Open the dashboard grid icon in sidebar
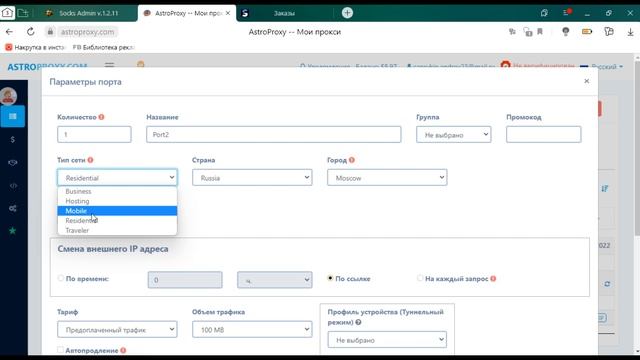The height and width of the screenshot is (360, 640). pyautogui.click(x=13, y=116)
